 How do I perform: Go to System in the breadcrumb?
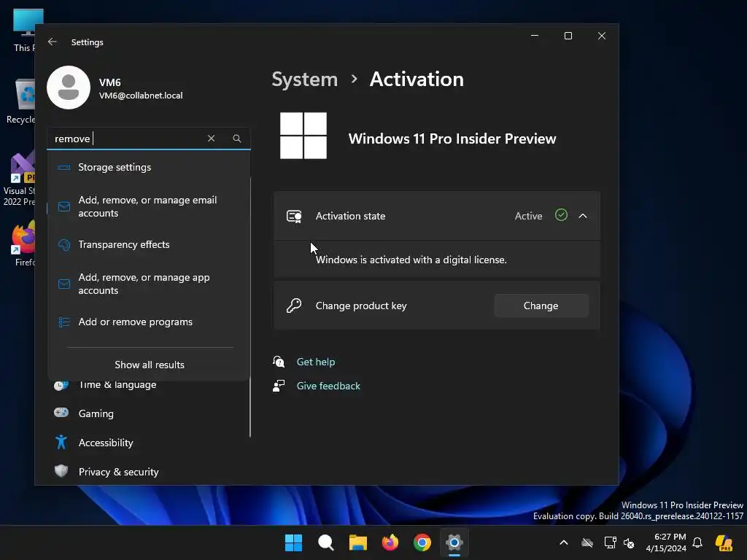click(x=304, y=79)
